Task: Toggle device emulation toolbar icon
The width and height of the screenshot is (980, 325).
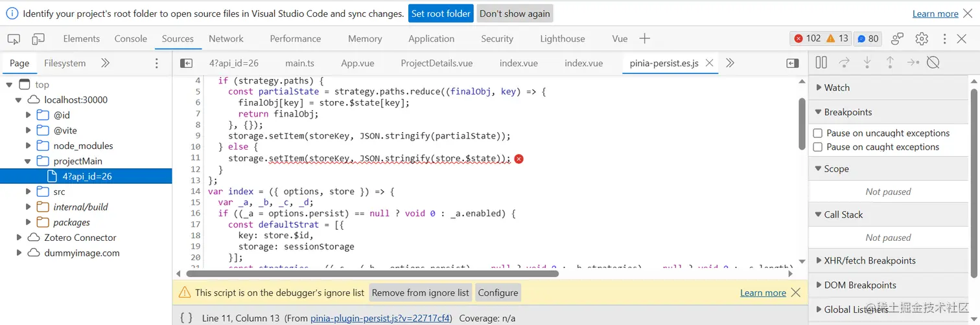Action: click(38, 39)
